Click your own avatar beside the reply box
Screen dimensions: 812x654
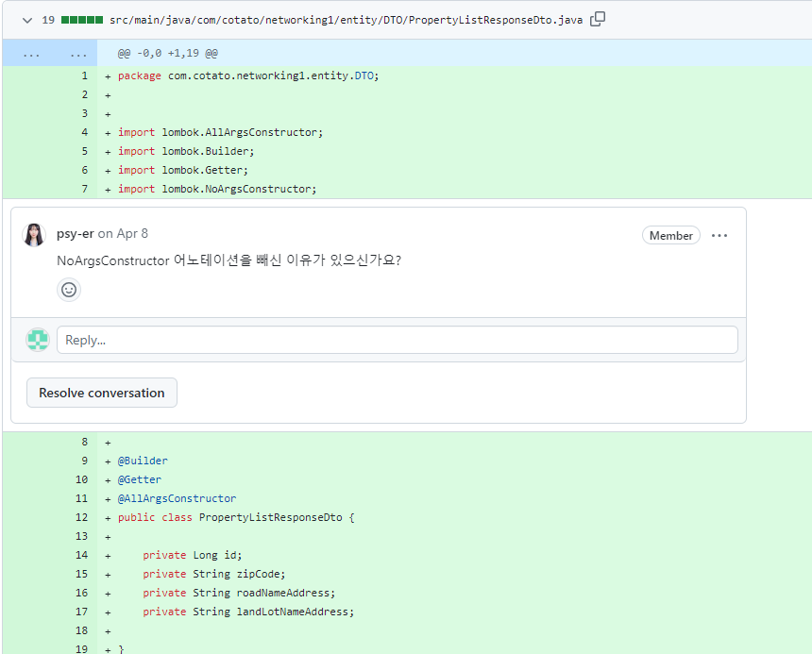click(37, 339)
